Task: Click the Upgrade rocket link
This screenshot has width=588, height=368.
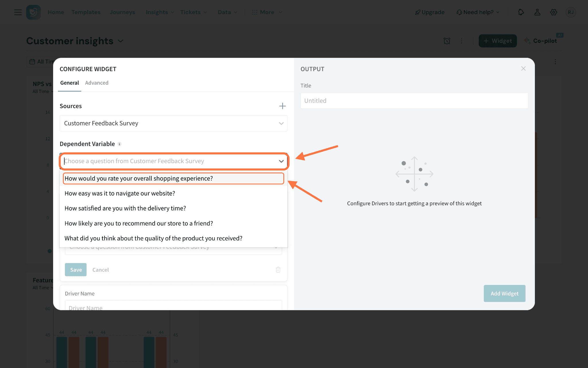Action: pyautogui.click(x=430, y=12)
